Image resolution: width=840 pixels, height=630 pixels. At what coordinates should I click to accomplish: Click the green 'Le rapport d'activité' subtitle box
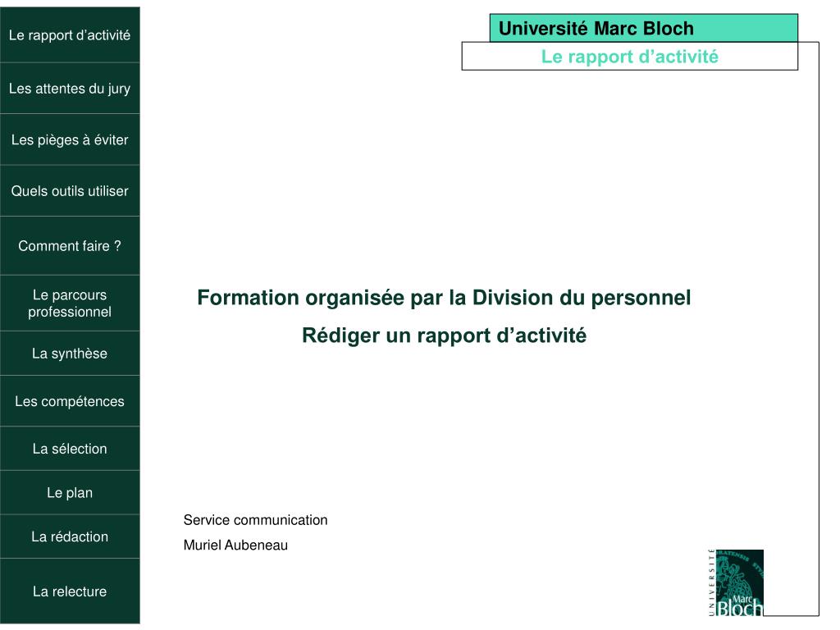click(x=629, y=57)
